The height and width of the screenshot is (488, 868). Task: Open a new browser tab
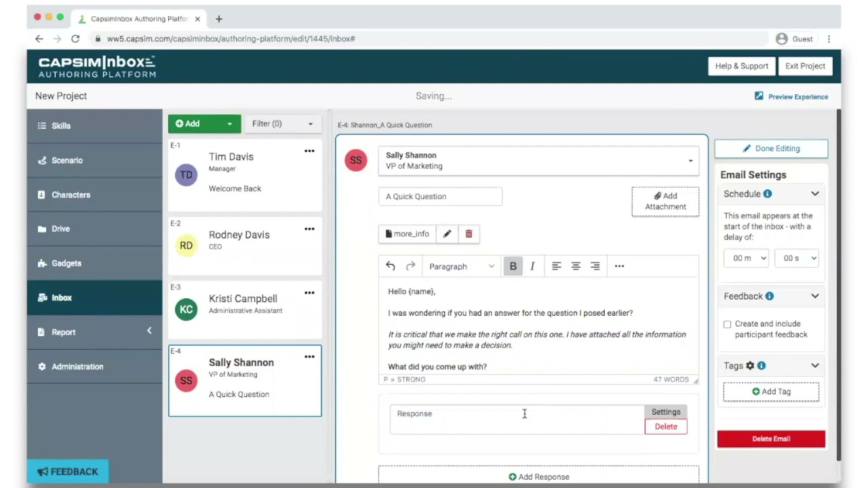click(218, 19)
